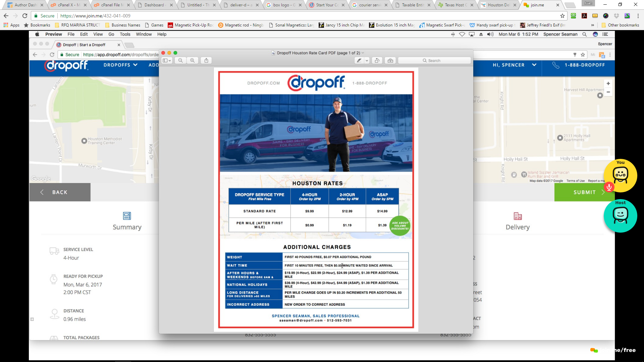Bookmark the Dropoff page with star icon
644x362 pixels.
583,55
